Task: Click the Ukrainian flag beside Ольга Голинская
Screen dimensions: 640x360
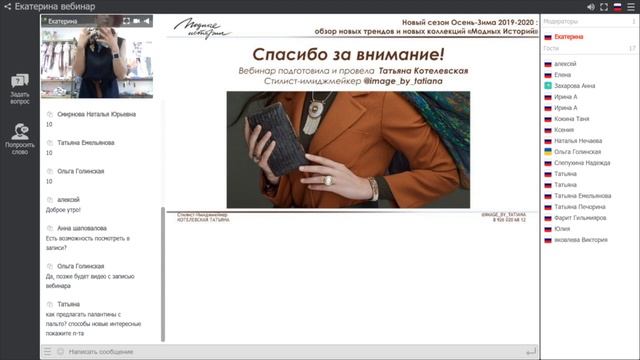Action: click(548, 152)
